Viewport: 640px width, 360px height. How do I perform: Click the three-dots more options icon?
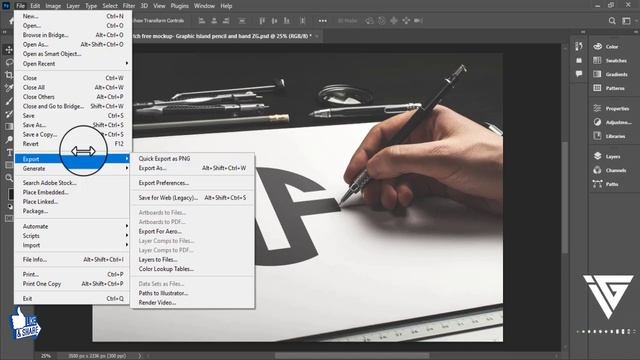[x=322, y=21]
